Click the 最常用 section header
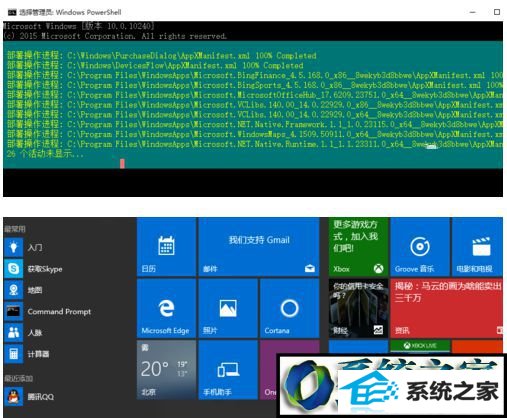This screenshot has width=507, height=418. click(15, 229)
